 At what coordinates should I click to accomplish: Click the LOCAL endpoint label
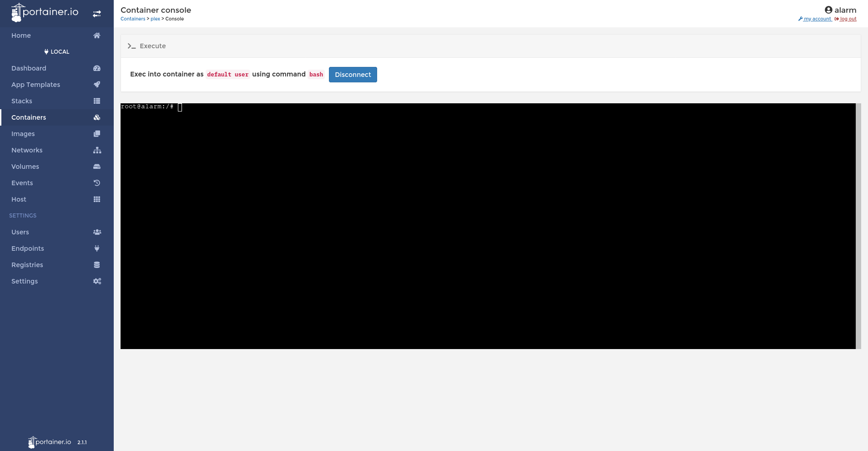click(60, 52)
